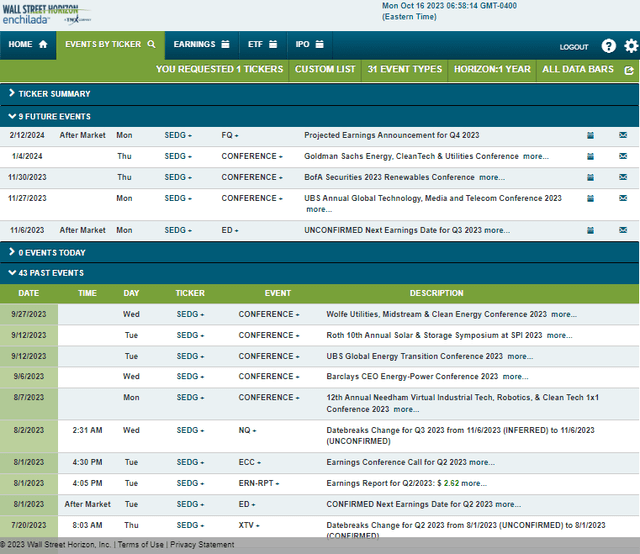
Task: Open FQ event type dropdown
Action: tap(230, 135)
